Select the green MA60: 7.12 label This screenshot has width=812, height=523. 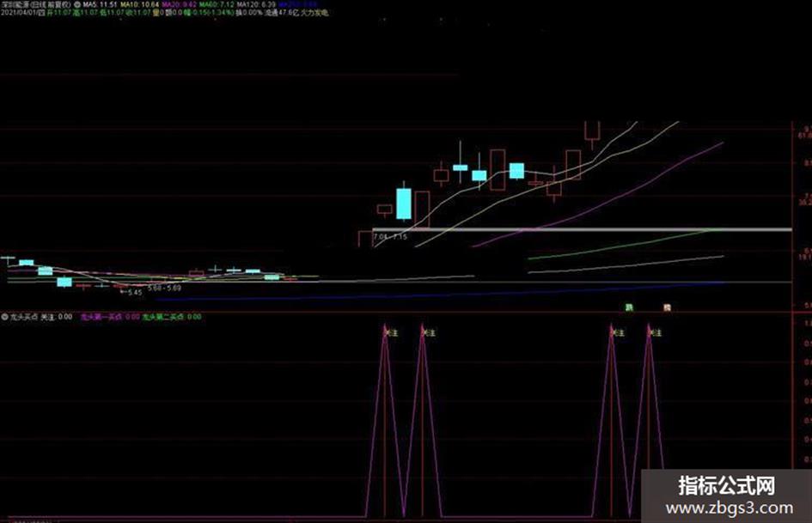pos(217,4)
